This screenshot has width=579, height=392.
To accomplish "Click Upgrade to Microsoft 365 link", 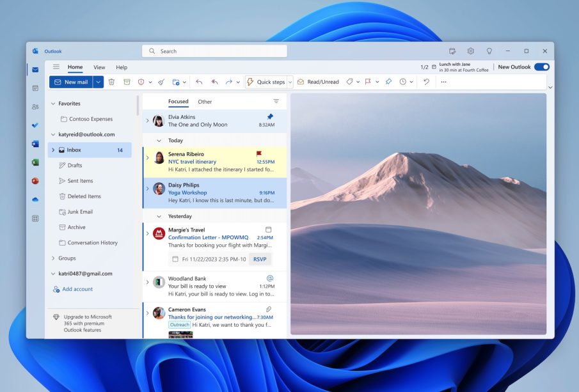I will pos(83,324).
